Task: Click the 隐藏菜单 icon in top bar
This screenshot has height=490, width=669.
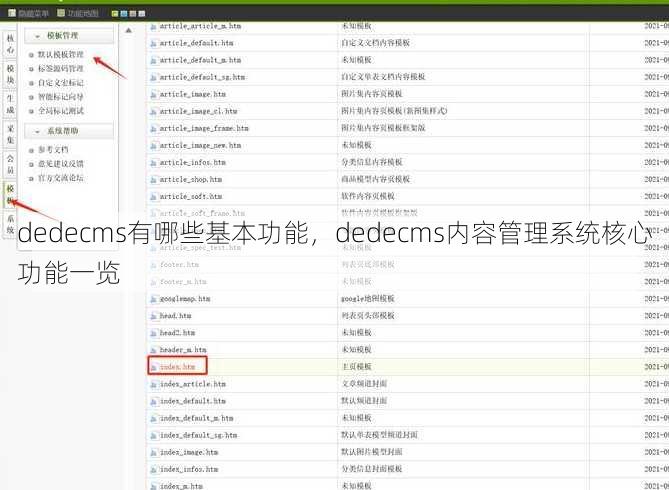Action: [x=12, y=13]
